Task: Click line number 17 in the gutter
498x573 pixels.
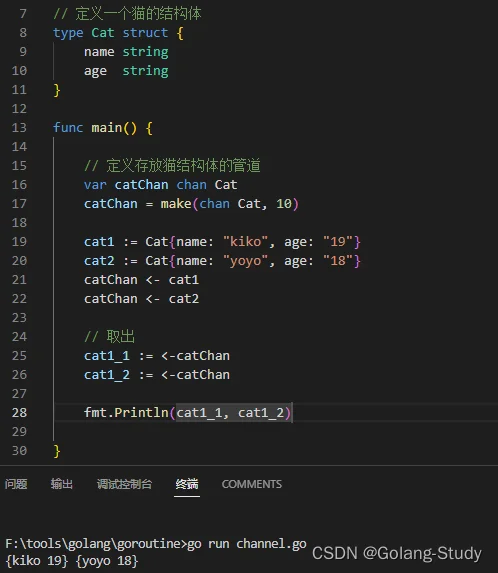Action: click(x=19, y=204)
